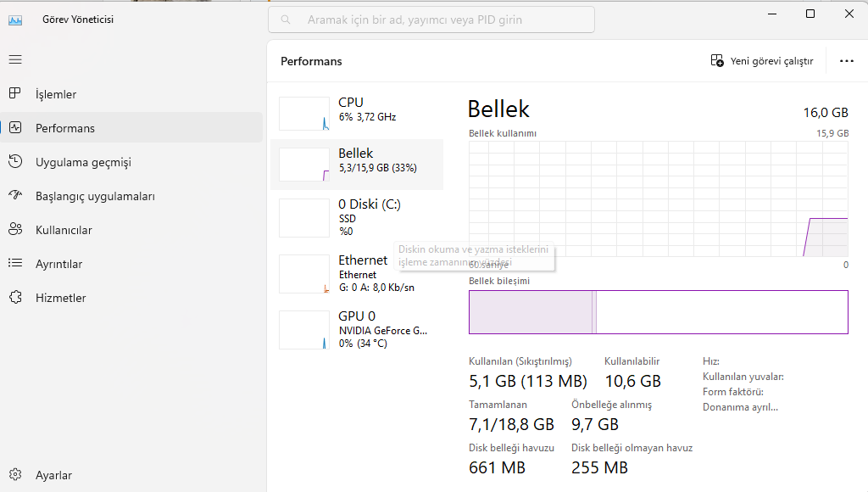Select the Bellek memory item
The width and height of the screenshot is (868, 492).
click(357, 165)
